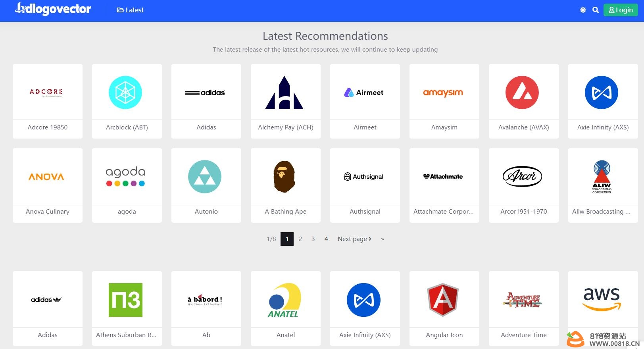The height and width of the screenshot is (349, 644).
Task: Click the Amaysim caption text
Action: click(x=444, y=127)
